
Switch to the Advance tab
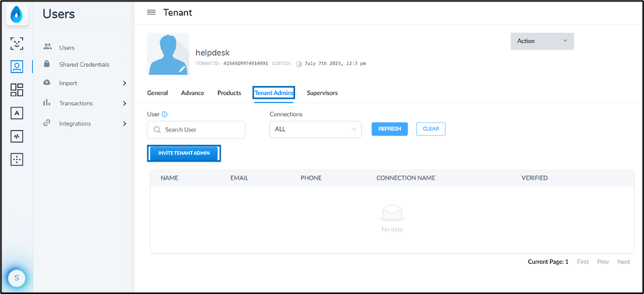[193, 92]
